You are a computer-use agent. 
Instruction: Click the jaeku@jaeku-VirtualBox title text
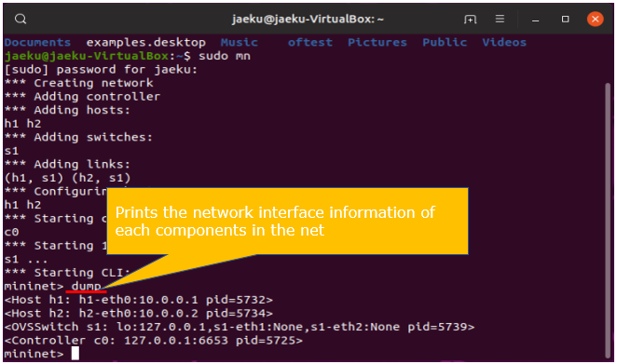pyautogui.click(x=308, y=19)
